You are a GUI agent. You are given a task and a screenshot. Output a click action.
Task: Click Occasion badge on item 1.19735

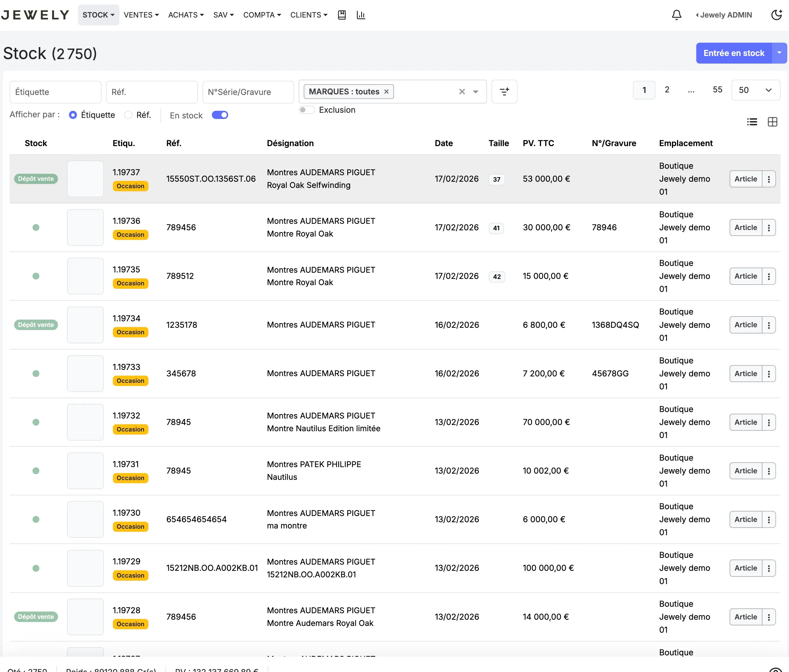(x=130, y=283)
